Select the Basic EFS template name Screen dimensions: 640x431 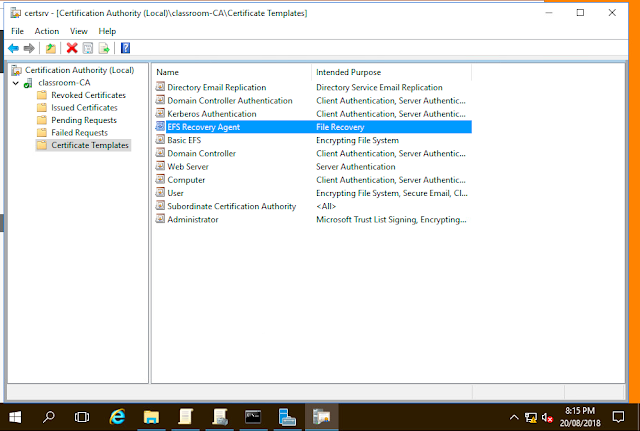(184, 140)
